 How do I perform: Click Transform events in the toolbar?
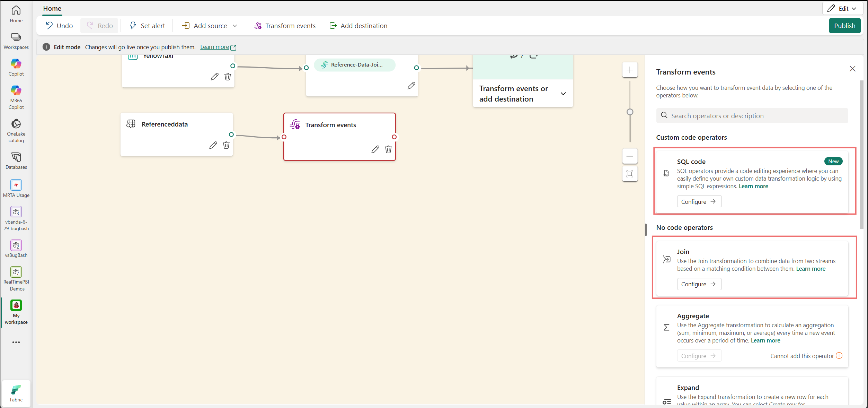pos(285,26)
